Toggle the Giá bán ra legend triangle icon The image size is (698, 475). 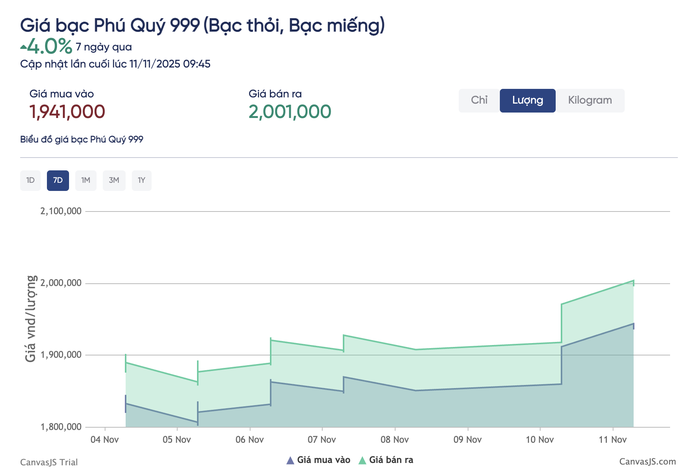click(x=362, y=460)
